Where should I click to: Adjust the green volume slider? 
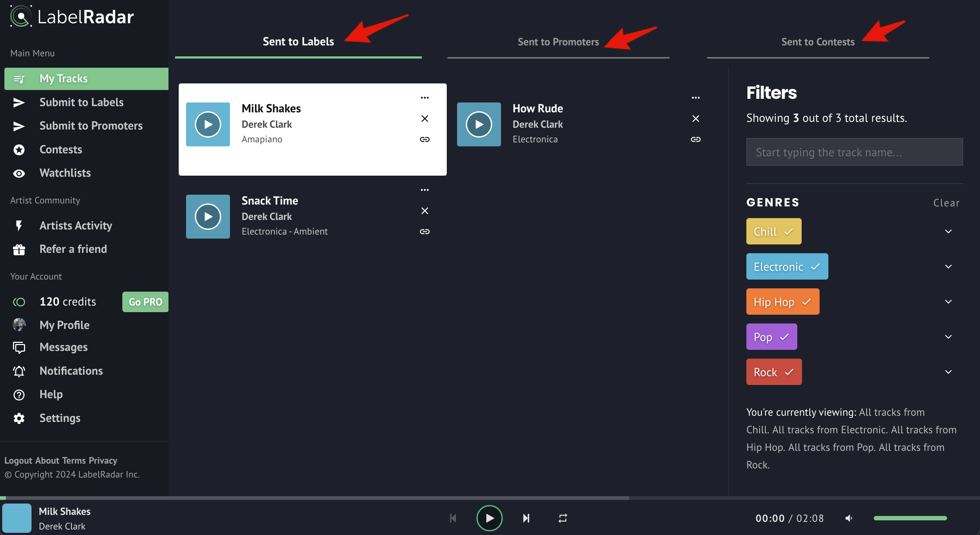click(x=910, y=518)
